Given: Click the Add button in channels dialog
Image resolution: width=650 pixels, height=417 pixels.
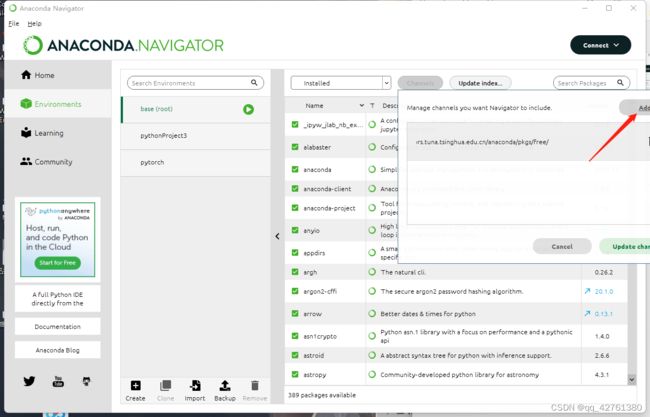Looking at the screenshot, I should (635, 108).
